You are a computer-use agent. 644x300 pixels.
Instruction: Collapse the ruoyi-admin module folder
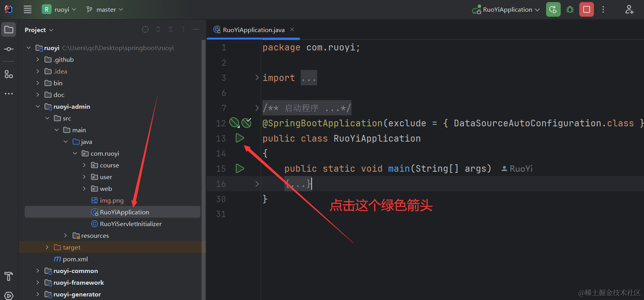[x=37, y=106]
